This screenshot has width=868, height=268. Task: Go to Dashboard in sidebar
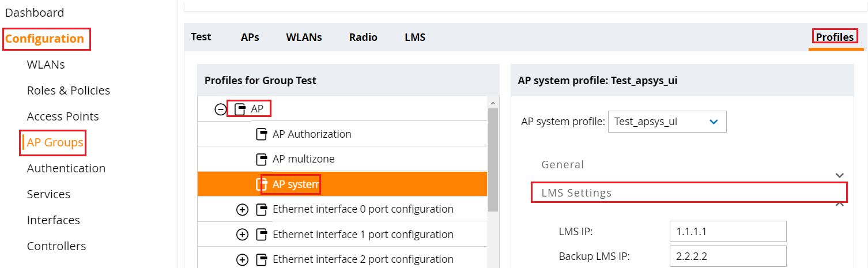(35, 13)
